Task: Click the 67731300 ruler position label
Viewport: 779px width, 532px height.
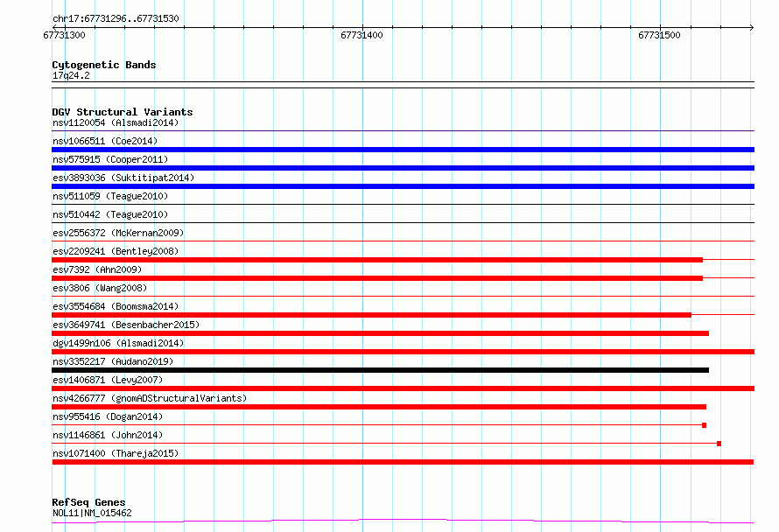Action: [x=64, y=35]
